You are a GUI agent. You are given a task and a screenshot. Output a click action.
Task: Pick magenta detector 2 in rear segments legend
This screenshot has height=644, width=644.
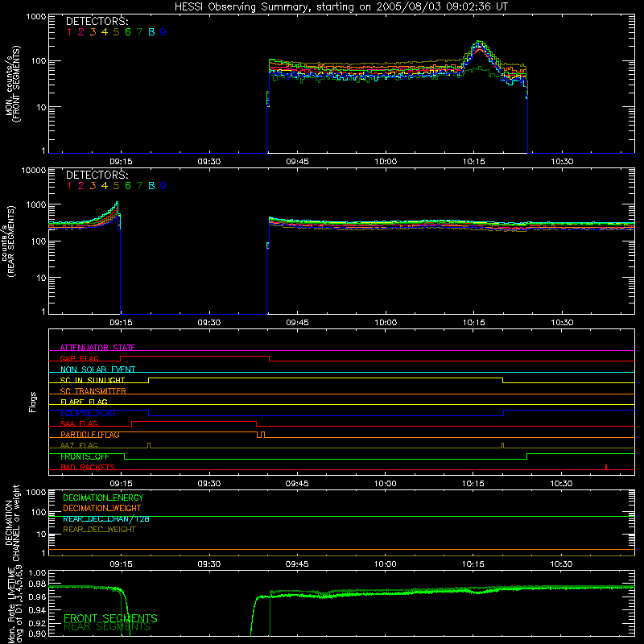(x=81, y=186)
